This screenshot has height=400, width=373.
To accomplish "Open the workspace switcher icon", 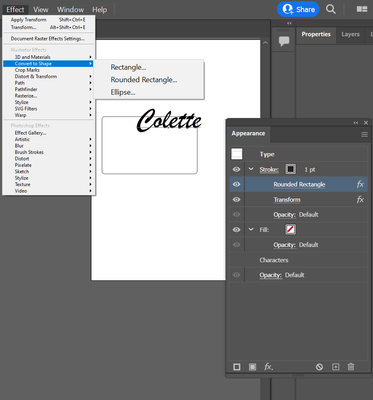I will click(x=362, y=9).
